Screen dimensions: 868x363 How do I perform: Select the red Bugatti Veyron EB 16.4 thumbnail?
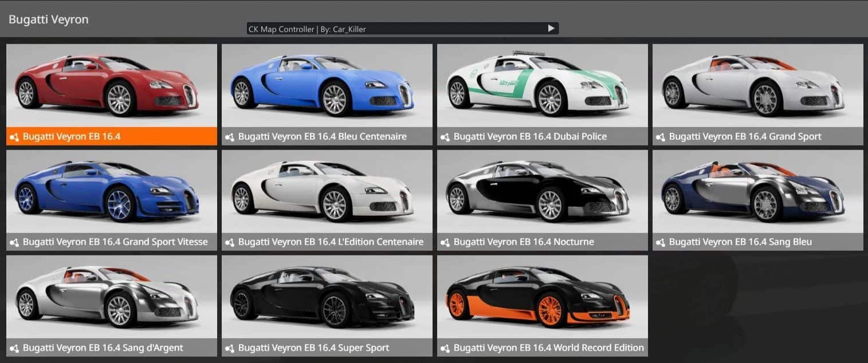[x=111, y=85]
